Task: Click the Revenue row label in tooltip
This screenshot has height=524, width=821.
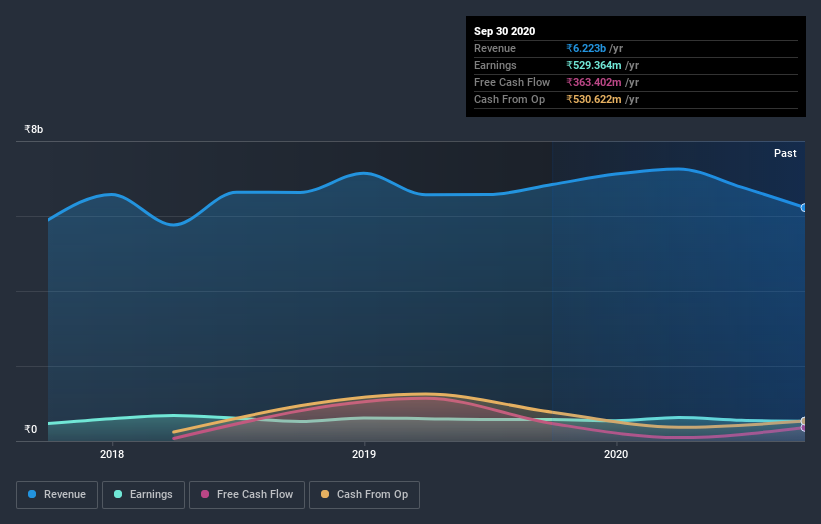Action: pos(495,49)
